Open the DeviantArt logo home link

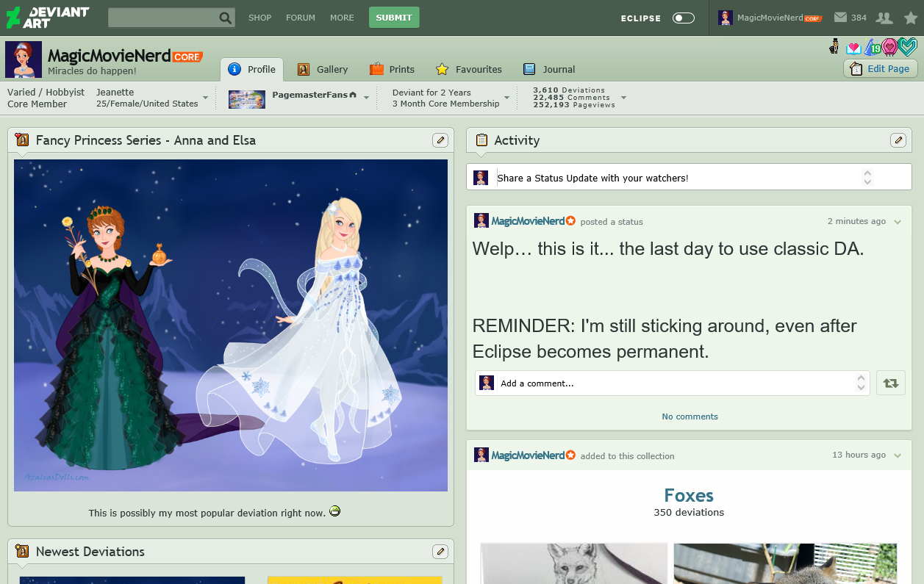(47, 18)
